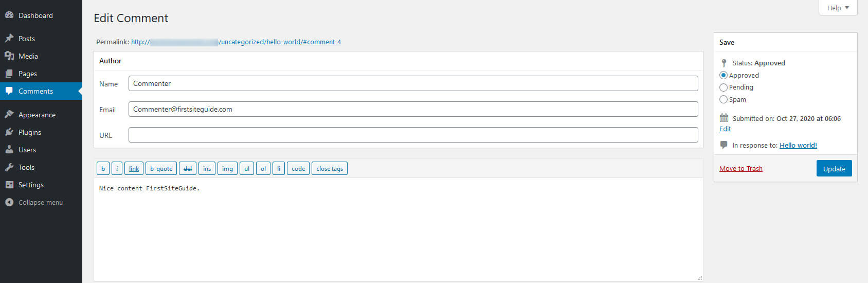Viewport: 868px width, 283px height.
Task: Mark the comment as Spam
Action: 724,100
